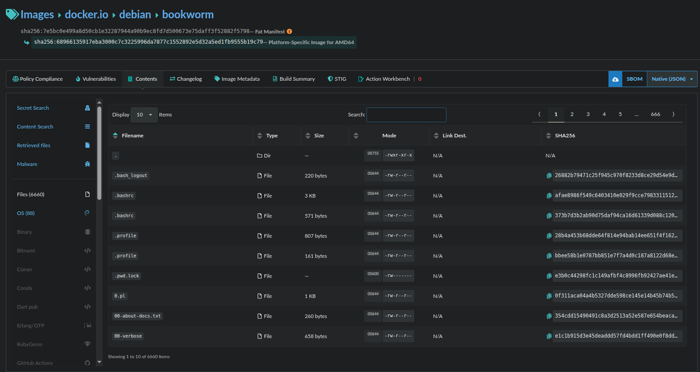
Task: Go to page 2 of results
Action: [x=572, y=114]
